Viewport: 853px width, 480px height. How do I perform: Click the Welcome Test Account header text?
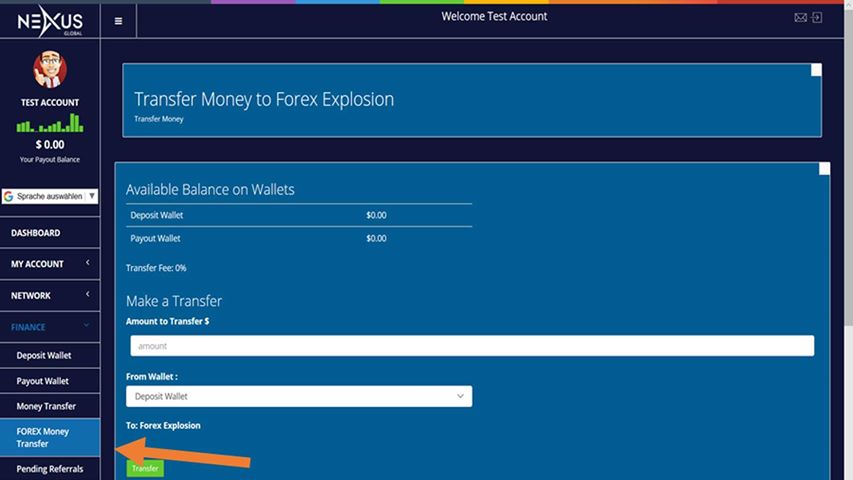tap(494, 16)
